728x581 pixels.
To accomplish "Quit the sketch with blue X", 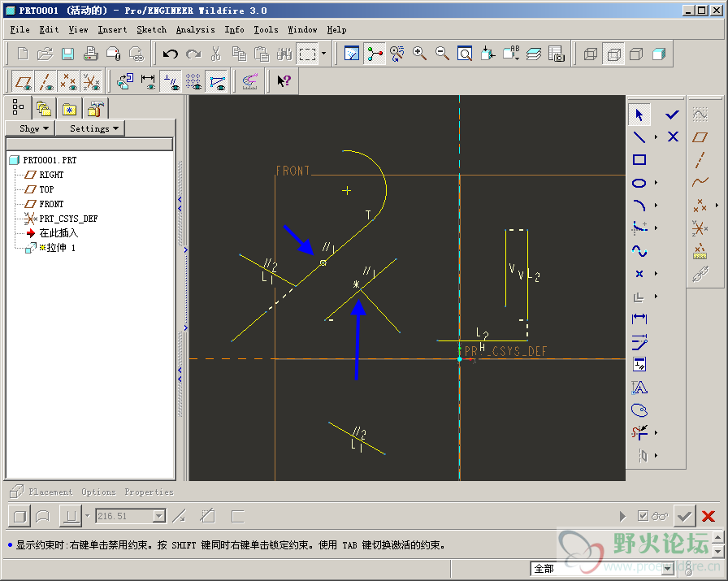I will click(x=674, y=137).
